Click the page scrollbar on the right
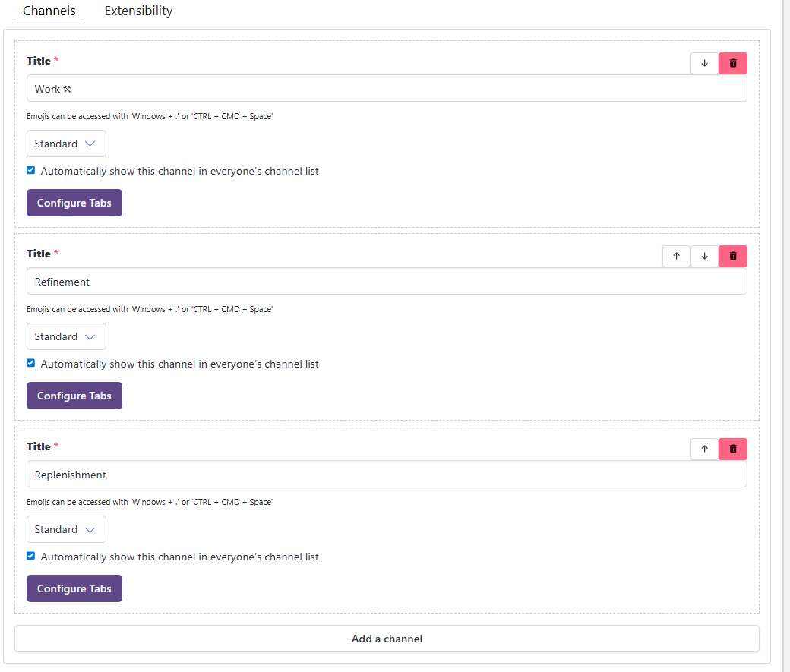This screenshot has width=790, height=672. [785, 304]
